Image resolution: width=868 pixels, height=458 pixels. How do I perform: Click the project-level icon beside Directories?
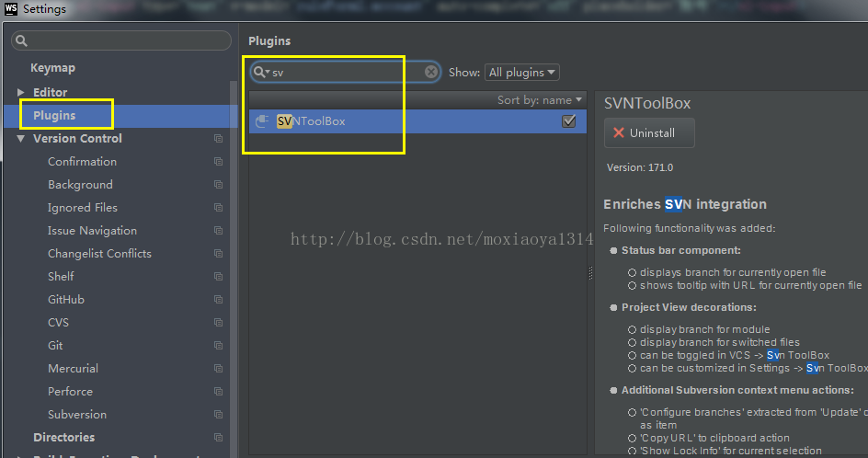[x=218, y=438]
